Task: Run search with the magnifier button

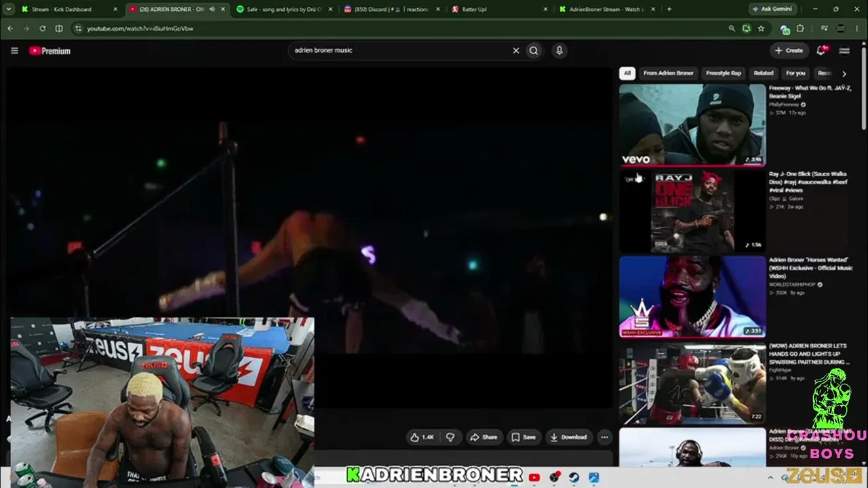Action: (x=534, y=50)
